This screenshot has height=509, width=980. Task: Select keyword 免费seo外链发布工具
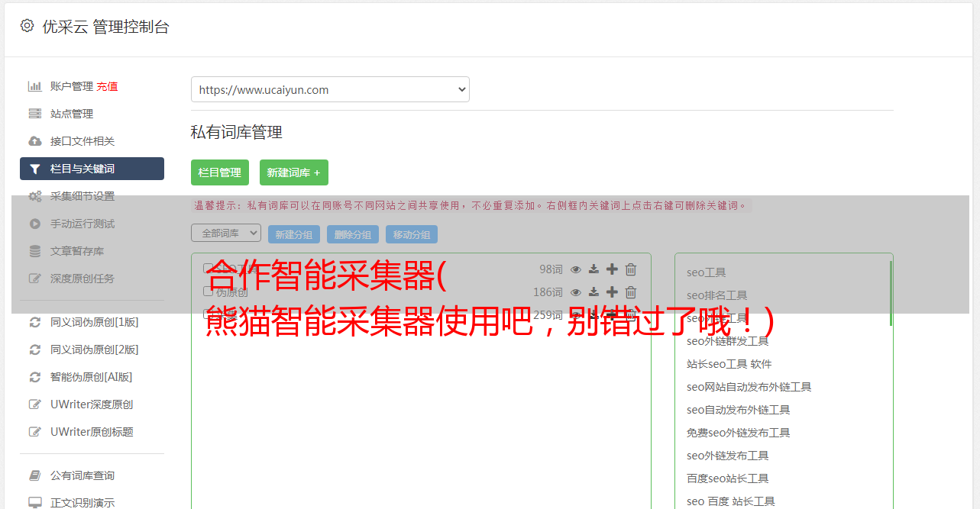(739, 433)
